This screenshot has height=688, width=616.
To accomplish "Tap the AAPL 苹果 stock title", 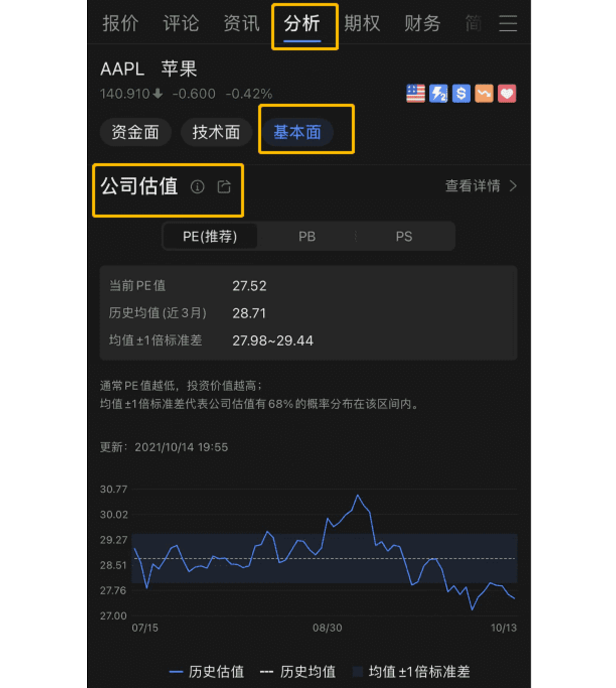I will [x=148, y=68].
